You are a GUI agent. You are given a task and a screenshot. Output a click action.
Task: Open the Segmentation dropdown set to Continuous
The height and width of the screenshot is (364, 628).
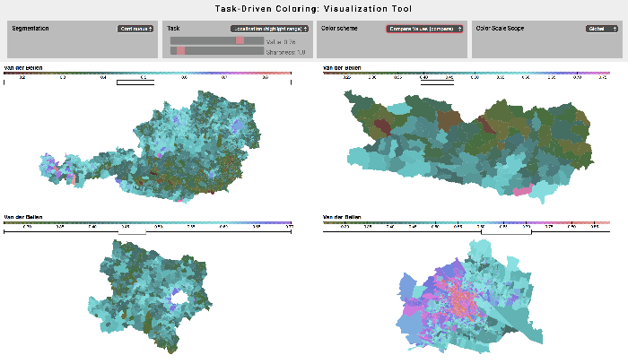pyautogui.click(x=135, y=29)
